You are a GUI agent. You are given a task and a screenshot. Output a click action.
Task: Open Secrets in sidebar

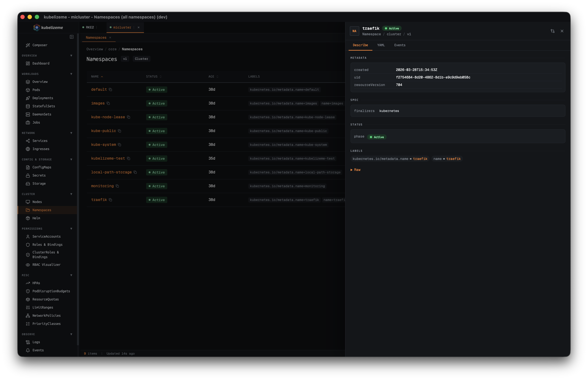tap(39, 175)
